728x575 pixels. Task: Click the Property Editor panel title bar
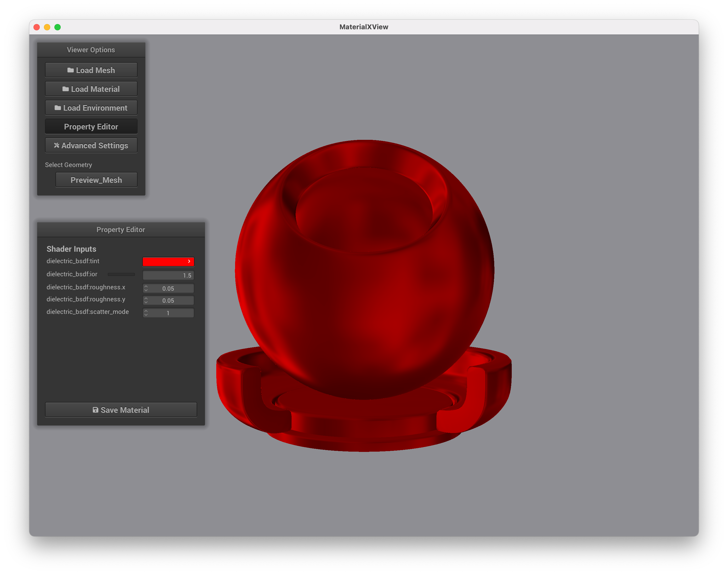coord(121,229)
